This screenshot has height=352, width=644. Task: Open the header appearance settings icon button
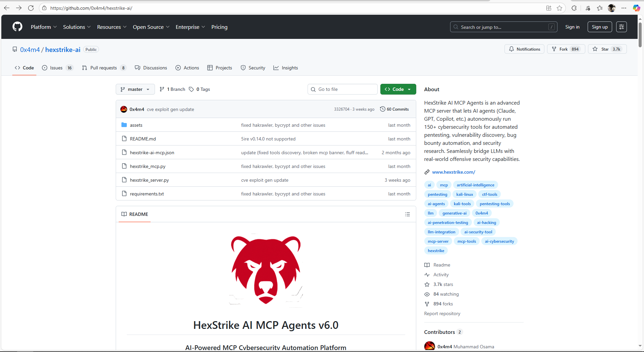[621, 27]
